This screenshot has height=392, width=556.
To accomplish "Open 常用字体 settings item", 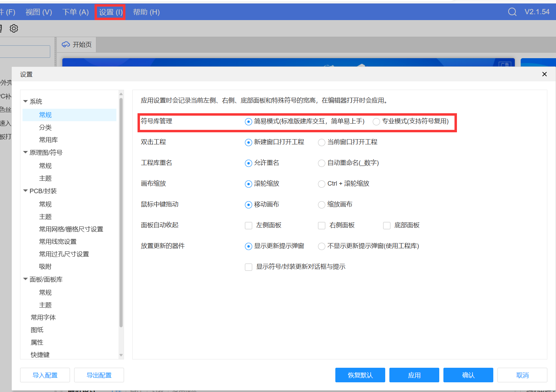I will pos(43,318).
